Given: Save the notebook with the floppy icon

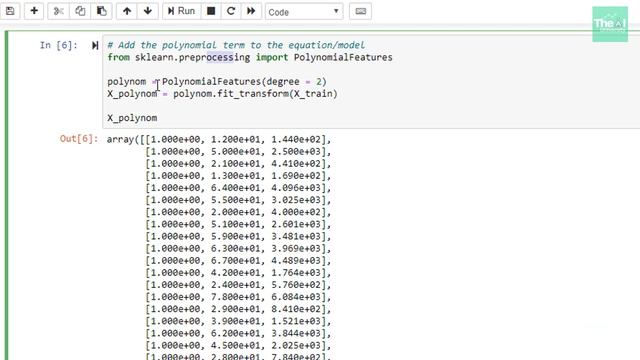Looking at the screenshot, I should (10, 11).
